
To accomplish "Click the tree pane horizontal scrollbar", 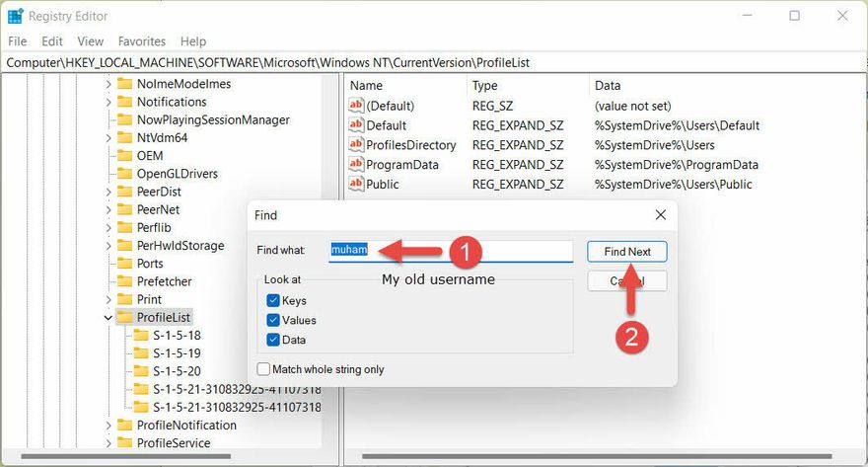I will tap(125, 456).
